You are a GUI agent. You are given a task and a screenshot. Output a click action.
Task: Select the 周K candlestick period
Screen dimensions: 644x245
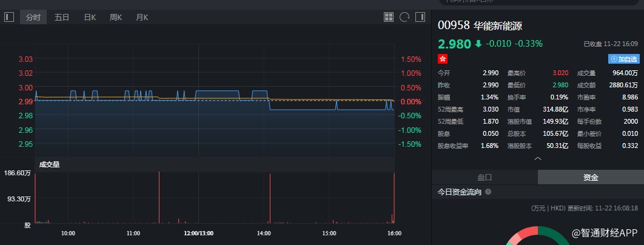click(x=116, y=18)
